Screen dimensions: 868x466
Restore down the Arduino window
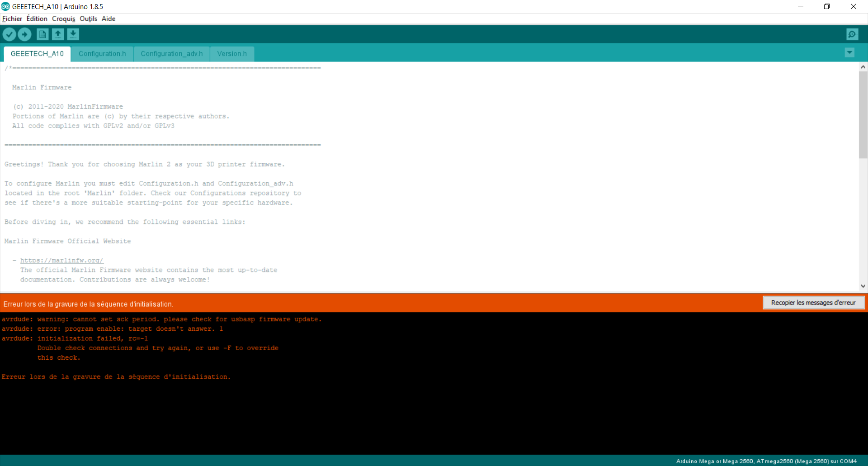(x=827, y=6)
